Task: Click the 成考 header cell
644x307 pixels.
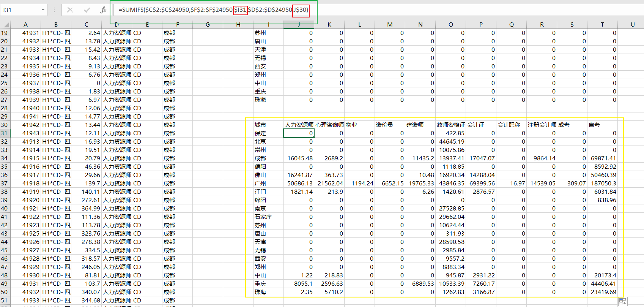Action: (572, 125)
